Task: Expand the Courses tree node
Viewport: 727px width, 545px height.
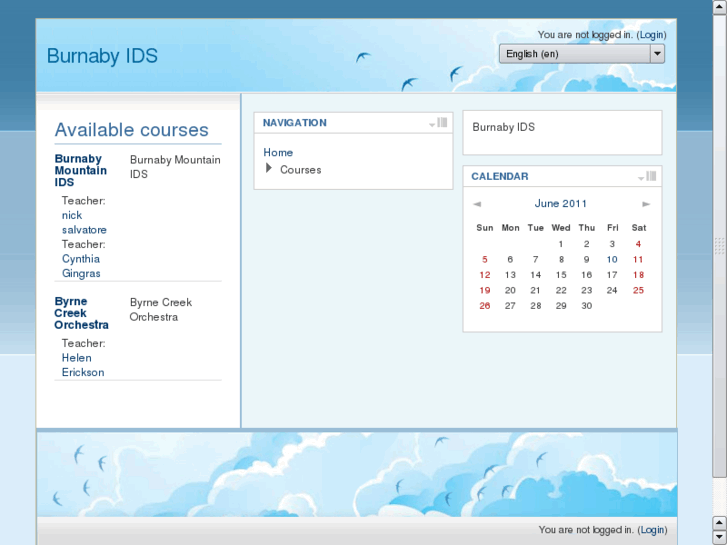Action: pos(268,168)
